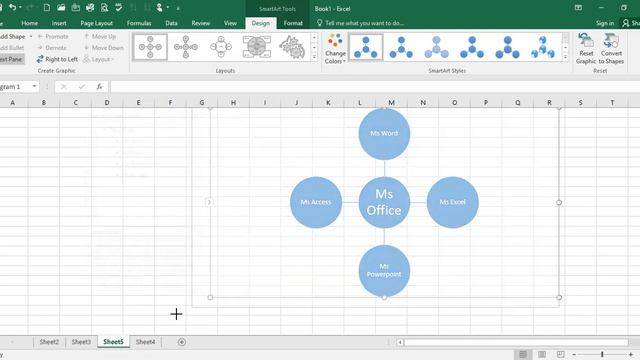Open the Home ribbon tab
Screen dimensions: 640x360
(x=29, y=23)
